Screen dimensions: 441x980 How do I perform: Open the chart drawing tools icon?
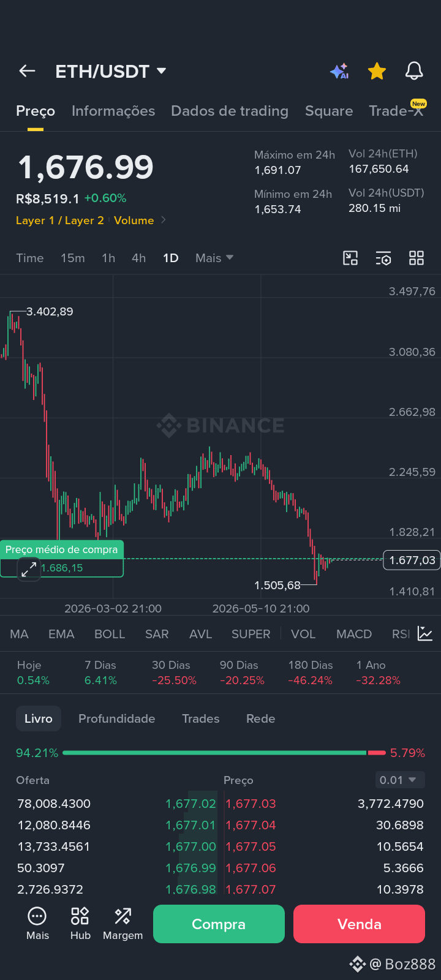pos(350,258)
